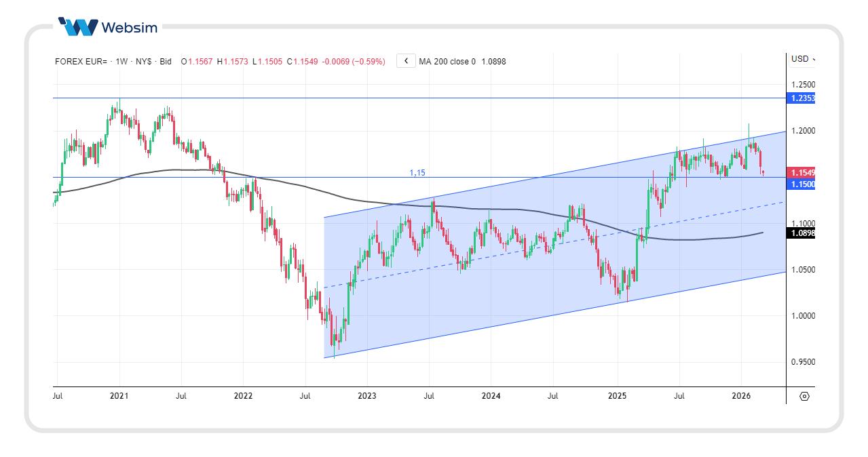This screenshot has width=868, height=457.
Task: Select the 2021 time axis marker
Action: coord(119,395)
